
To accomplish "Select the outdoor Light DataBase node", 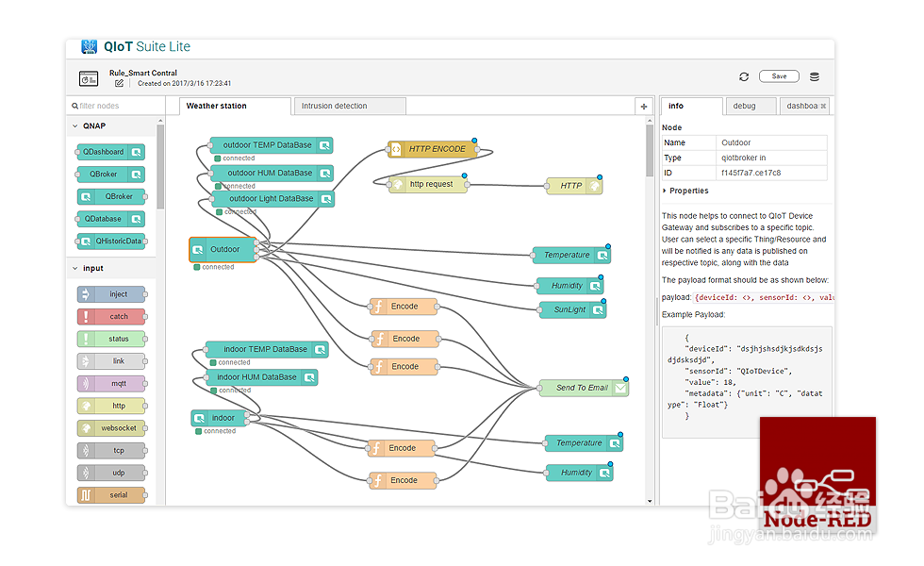I will coord(272,199).
